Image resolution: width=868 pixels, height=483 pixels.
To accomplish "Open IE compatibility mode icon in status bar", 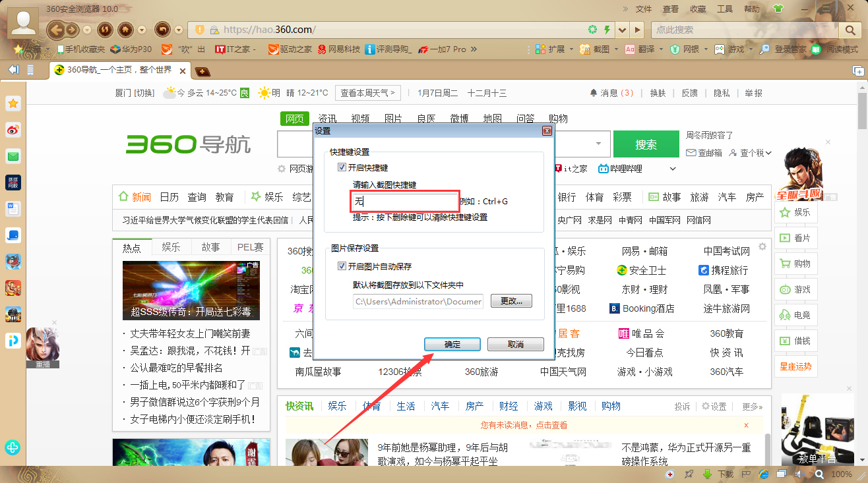I will point(763,473).
